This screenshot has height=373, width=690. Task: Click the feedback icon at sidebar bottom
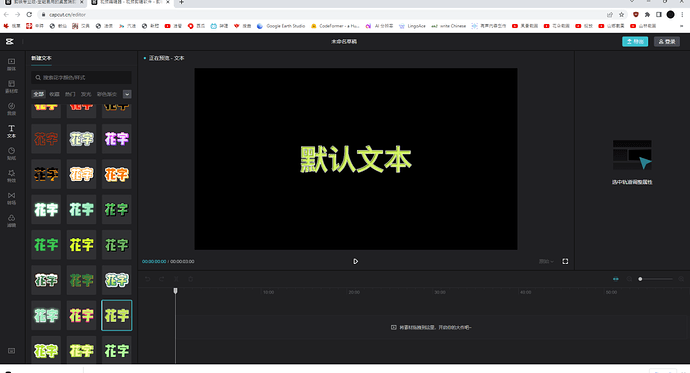coord(11,351)
